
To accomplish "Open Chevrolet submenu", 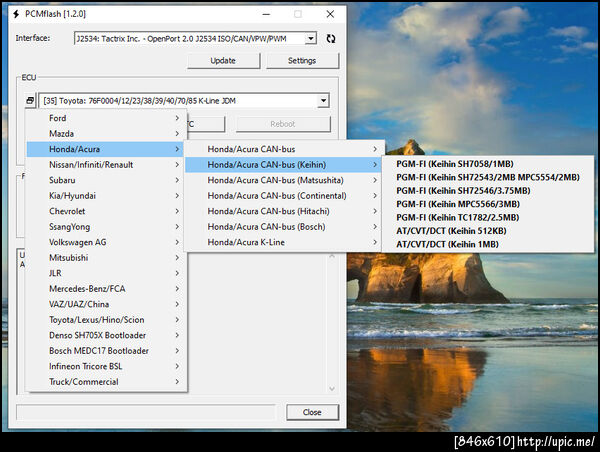I will point(106,211).
